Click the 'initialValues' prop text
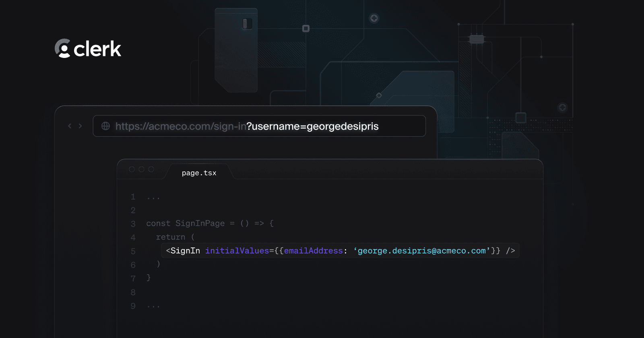The image size is (644, 338). (237, 251)
